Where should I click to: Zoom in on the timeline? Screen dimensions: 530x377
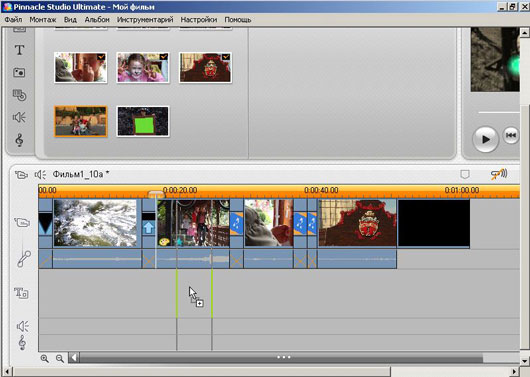(x=44, y=358)
